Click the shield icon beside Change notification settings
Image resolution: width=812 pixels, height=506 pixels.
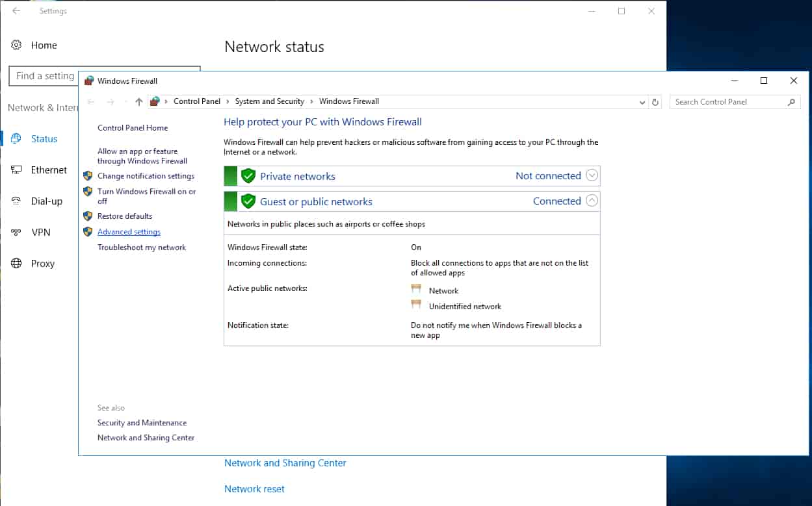[88, 175]
